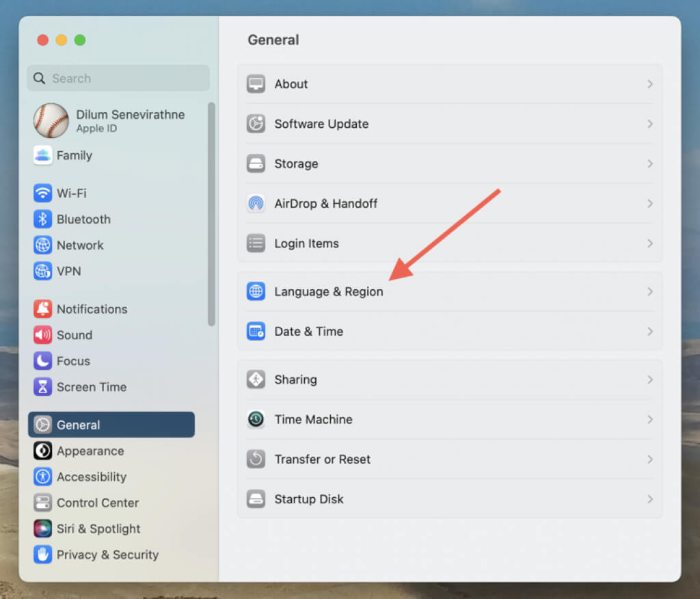This screenshot has height=599, width=700.
Task: Click the AirDrop & Handoff icon
Action: [x=256, y=203]
